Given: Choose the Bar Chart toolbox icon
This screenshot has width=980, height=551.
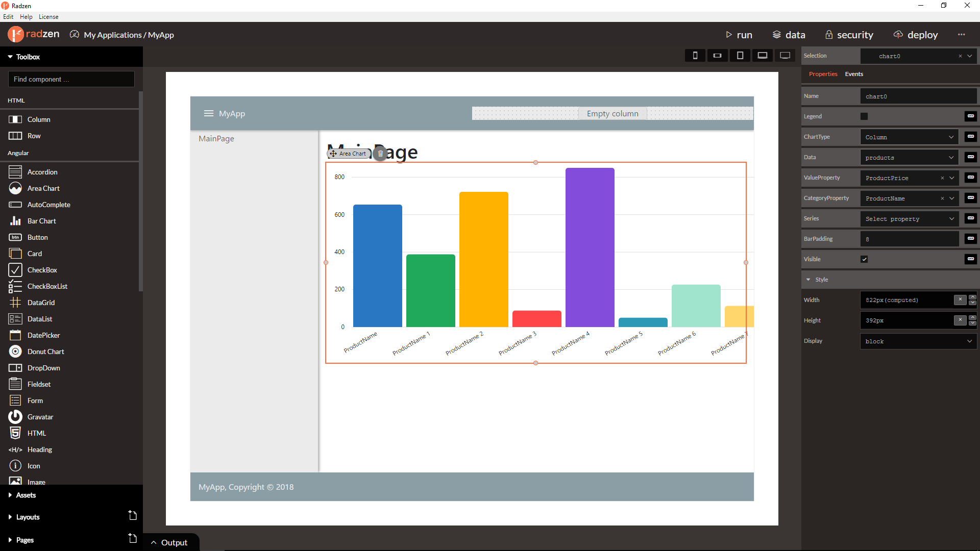Looking at the screenshot, I should click(15, 221).
